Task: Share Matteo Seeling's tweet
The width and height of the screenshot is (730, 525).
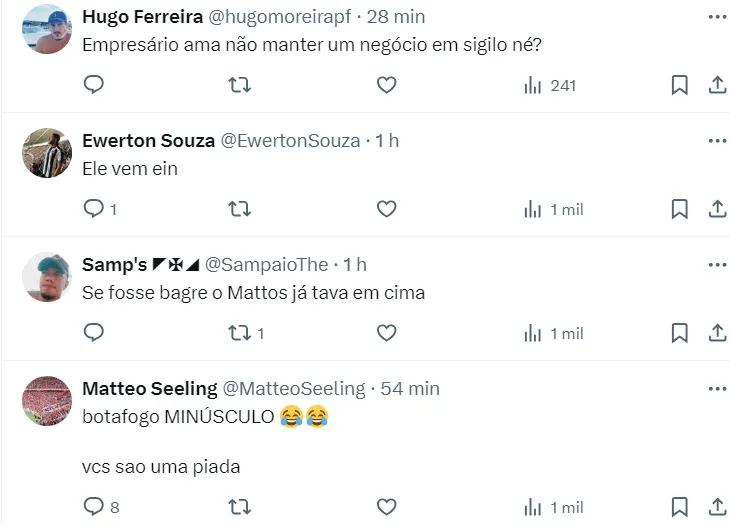Action: tap(717, 507)
